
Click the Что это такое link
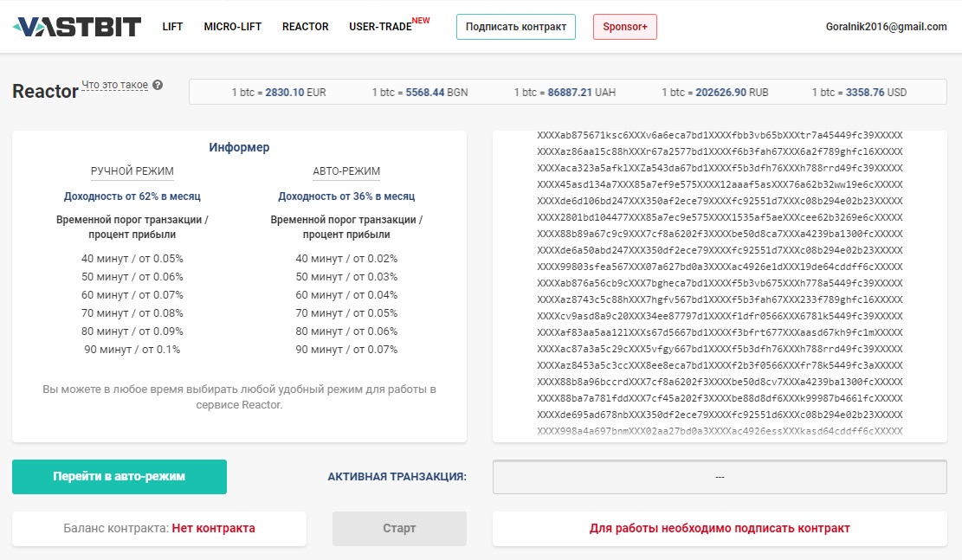coord(114,85)
